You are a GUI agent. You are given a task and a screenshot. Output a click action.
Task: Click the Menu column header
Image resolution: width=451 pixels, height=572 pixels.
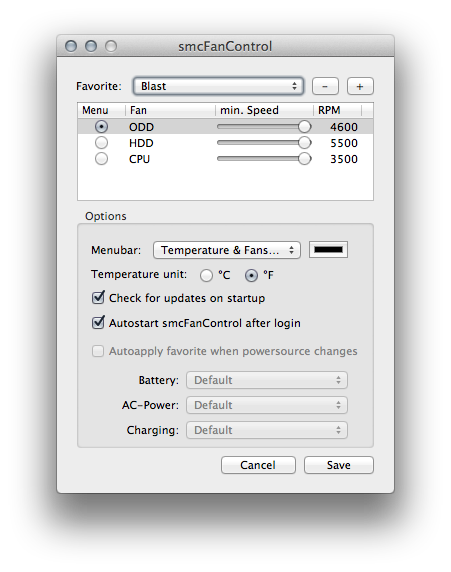101,110
